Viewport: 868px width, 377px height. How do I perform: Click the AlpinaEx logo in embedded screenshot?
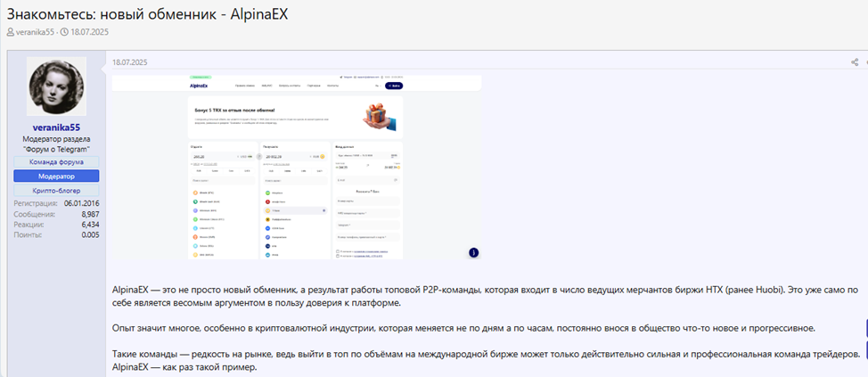pos(200,86)
